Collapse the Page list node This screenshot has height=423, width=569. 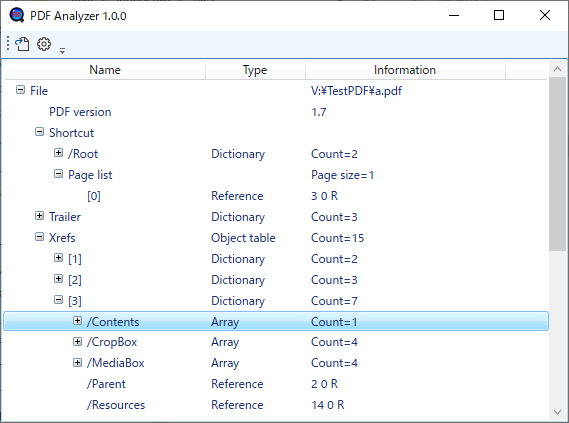58,174
